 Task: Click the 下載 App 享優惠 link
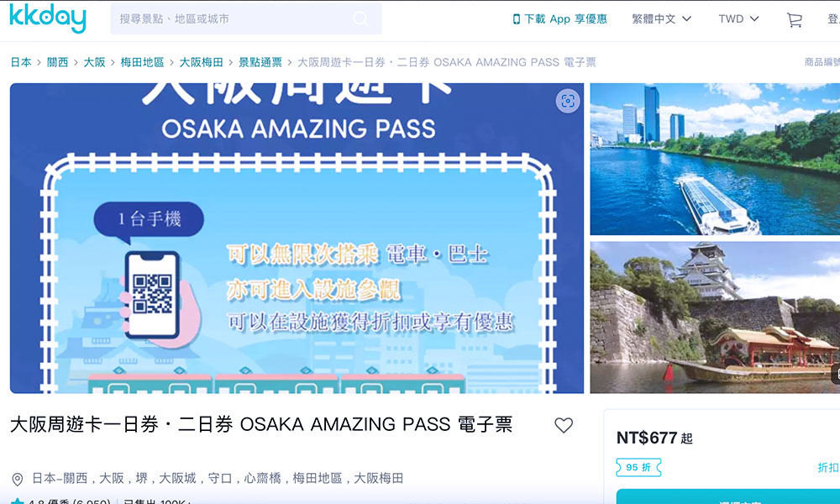[559, 19]
